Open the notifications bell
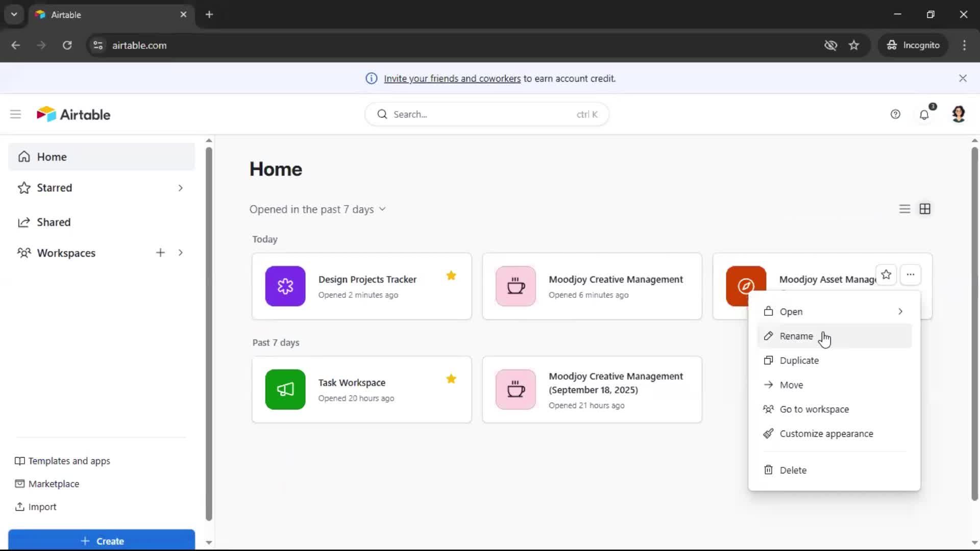This screenshot has height=551, width=980. point(924,114)
